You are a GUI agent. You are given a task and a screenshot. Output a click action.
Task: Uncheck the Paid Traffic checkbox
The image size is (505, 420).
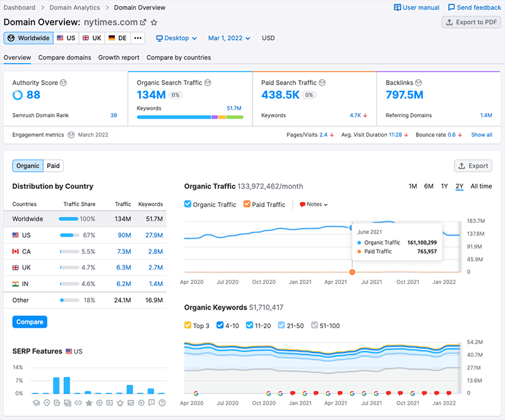pyautogui.click(x=247, y=204)
